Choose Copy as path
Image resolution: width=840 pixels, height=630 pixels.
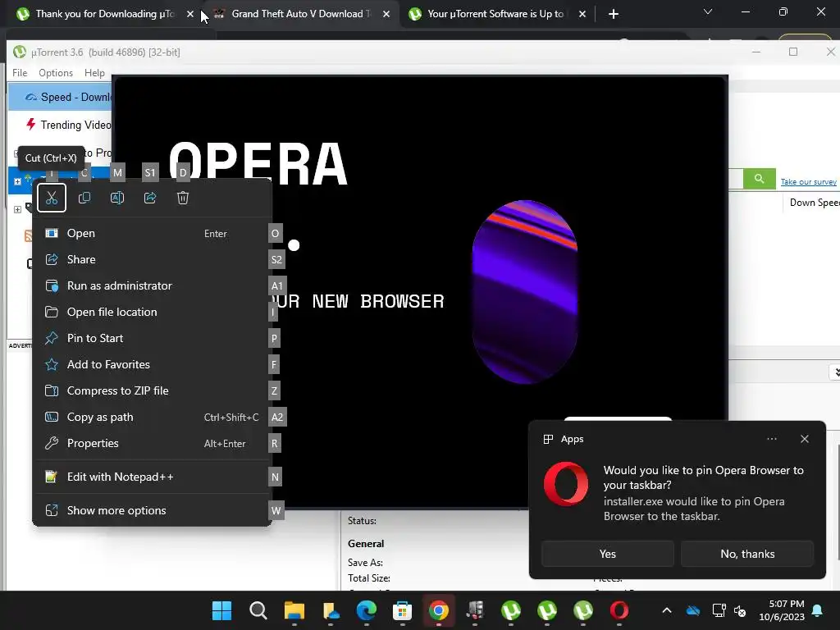[x=152, y=417]
